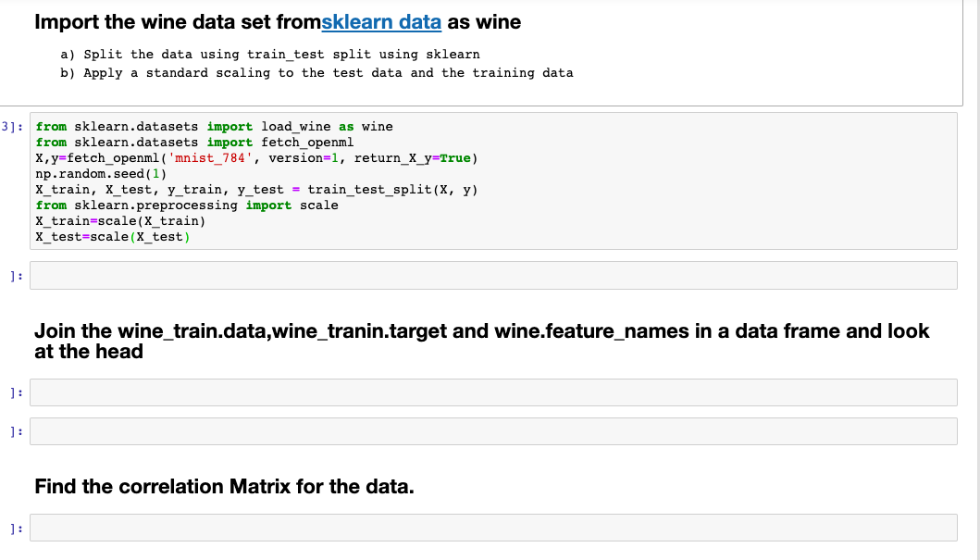Click the X_train=scale(X_train) code line
Viewport: 980px width, 560px height.
tap(120, 220)
